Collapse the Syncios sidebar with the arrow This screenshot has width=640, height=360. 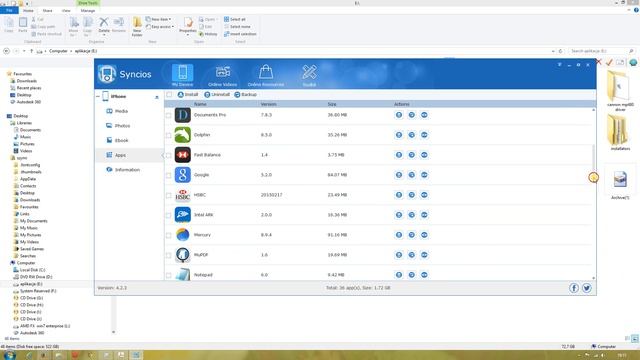162,155
